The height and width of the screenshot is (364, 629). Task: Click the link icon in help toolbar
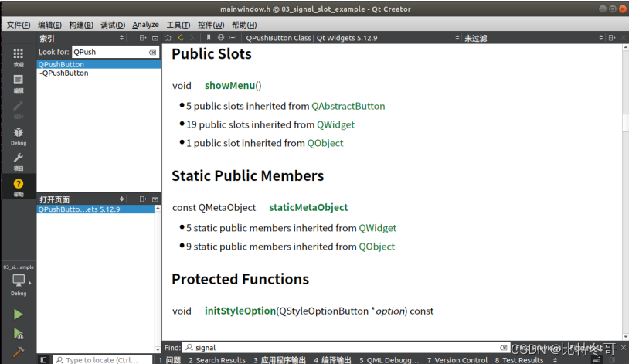[x=233, y=38]
